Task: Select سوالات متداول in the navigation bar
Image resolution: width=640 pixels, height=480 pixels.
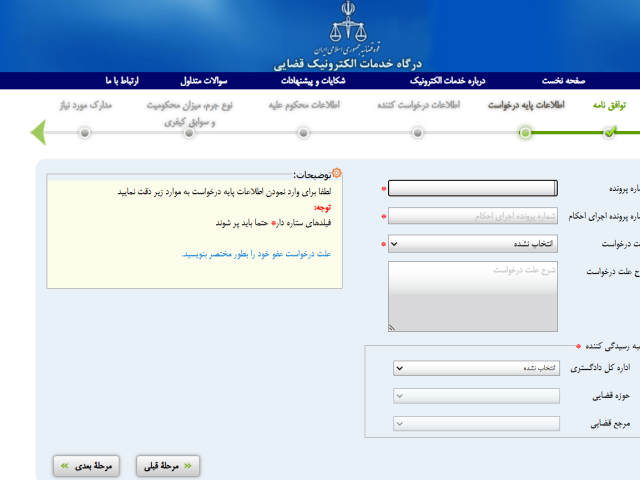Action: (204, 81)
